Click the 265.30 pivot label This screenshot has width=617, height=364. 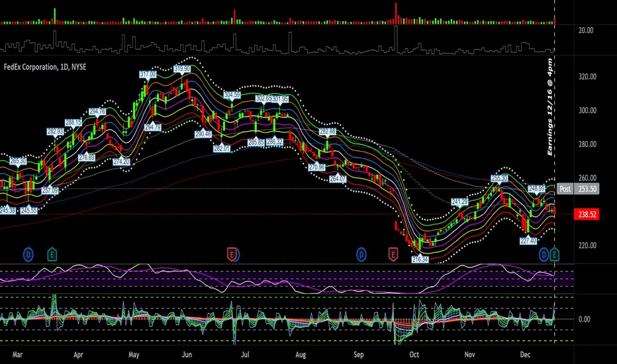tap(18, 161)
